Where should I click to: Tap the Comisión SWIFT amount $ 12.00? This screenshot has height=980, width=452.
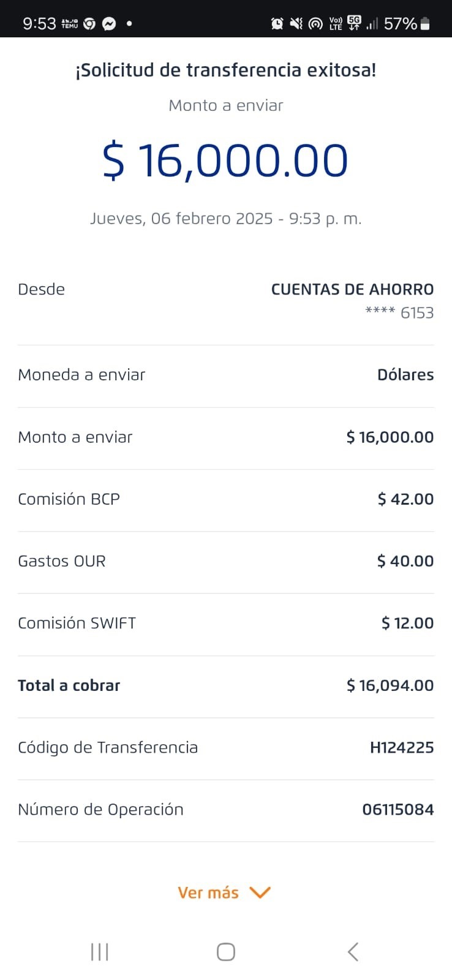pos(407,623)
